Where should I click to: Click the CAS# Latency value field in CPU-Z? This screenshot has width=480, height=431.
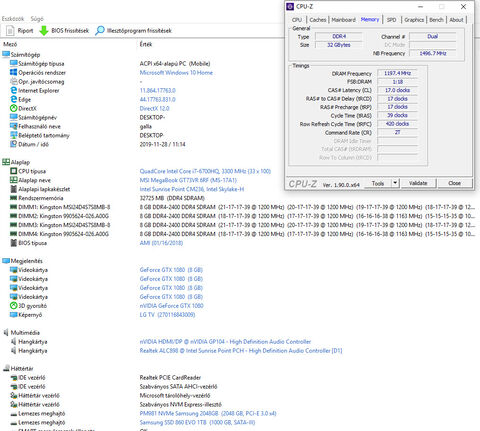397,90
